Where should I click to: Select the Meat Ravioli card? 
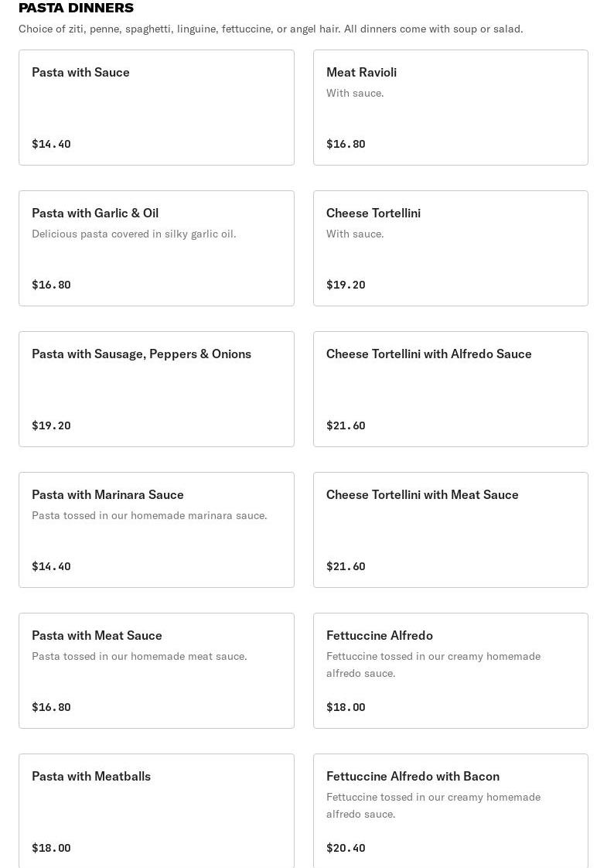tap(450, 108)
